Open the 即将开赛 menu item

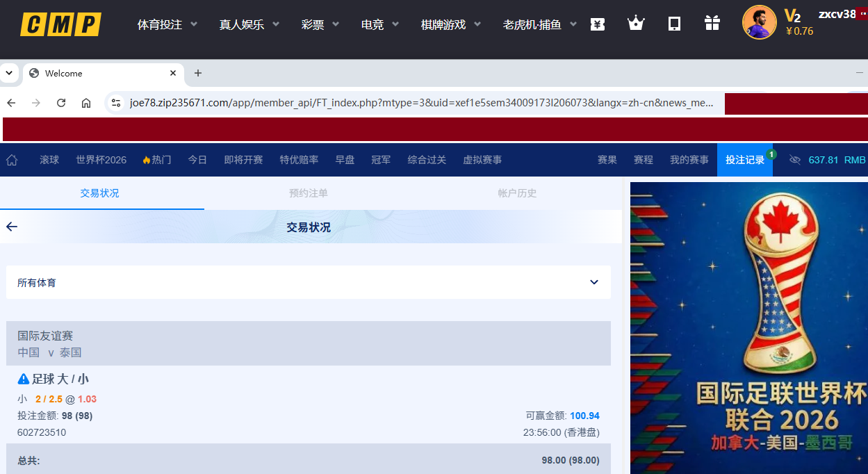(x=243, y=160)
